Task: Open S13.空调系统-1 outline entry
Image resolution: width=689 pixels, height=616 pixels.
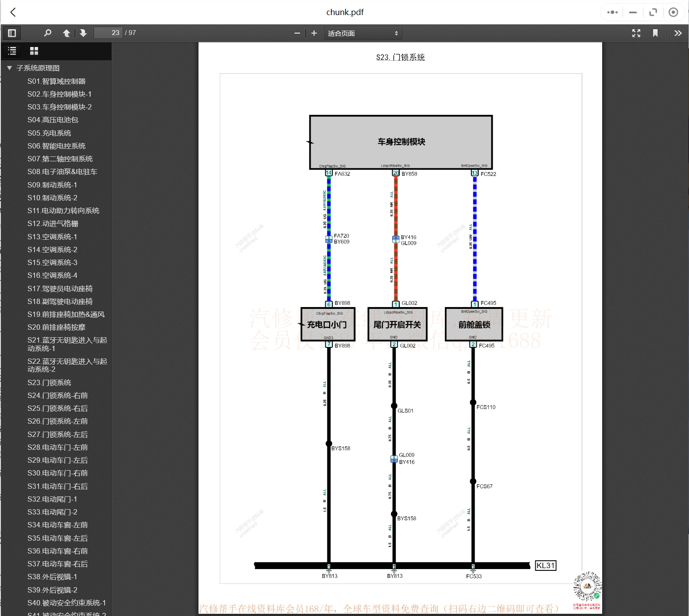Action: (52, 237)
